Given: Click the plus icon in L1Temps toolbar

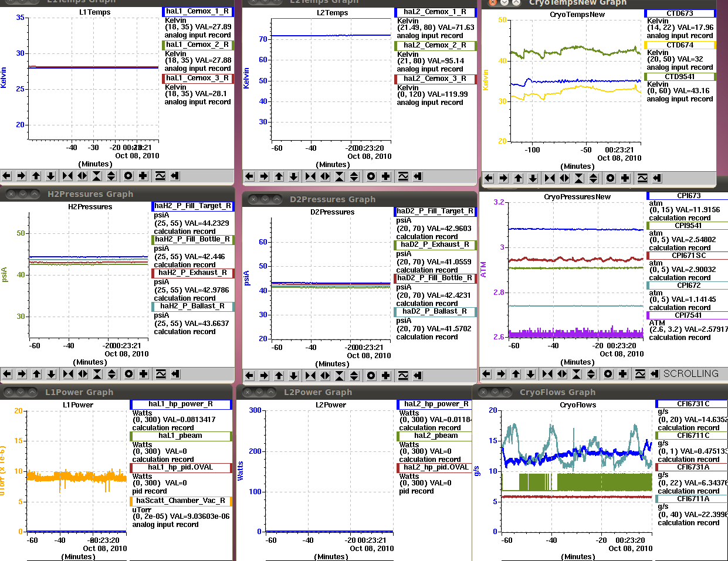Looking at the screenshot, I should tap(143, 176).
